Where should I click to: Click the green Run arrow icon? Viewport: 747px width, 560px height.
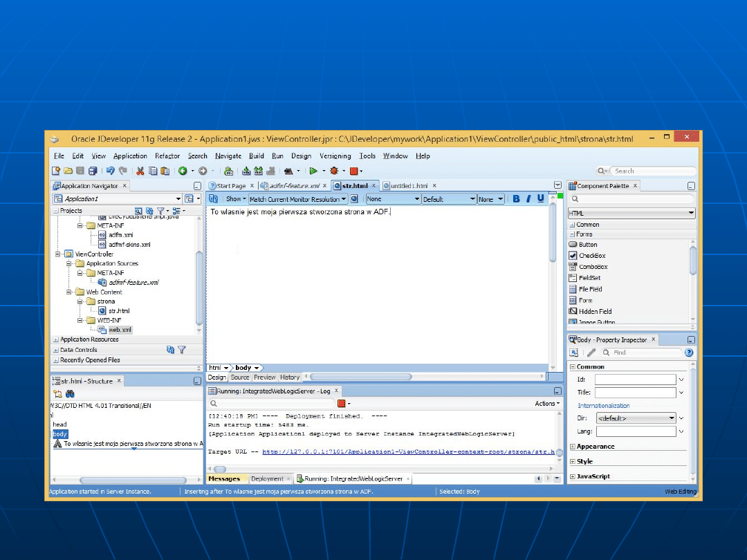point(313,171)
